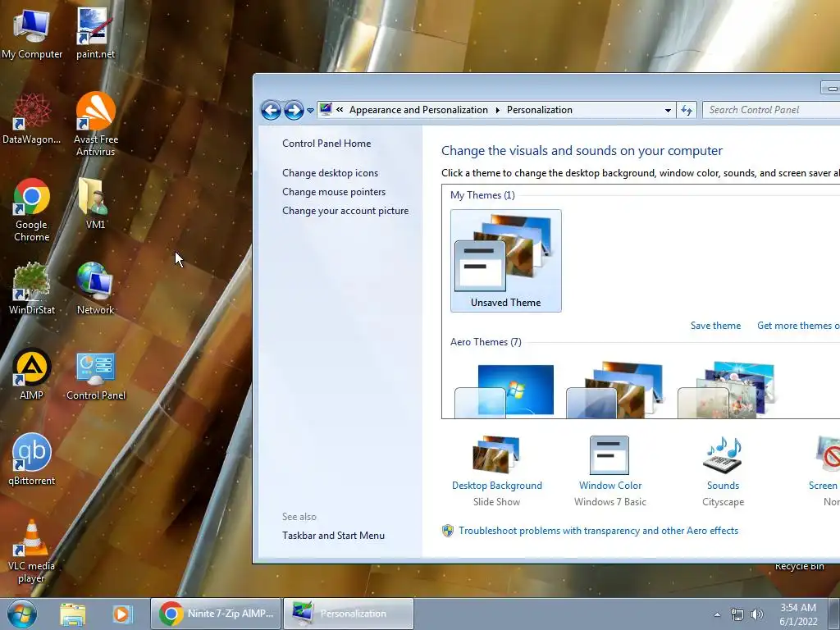840x630 pixels.
Task: Select the Control Panel desktop icon
Action: click(x=96, y=376)
